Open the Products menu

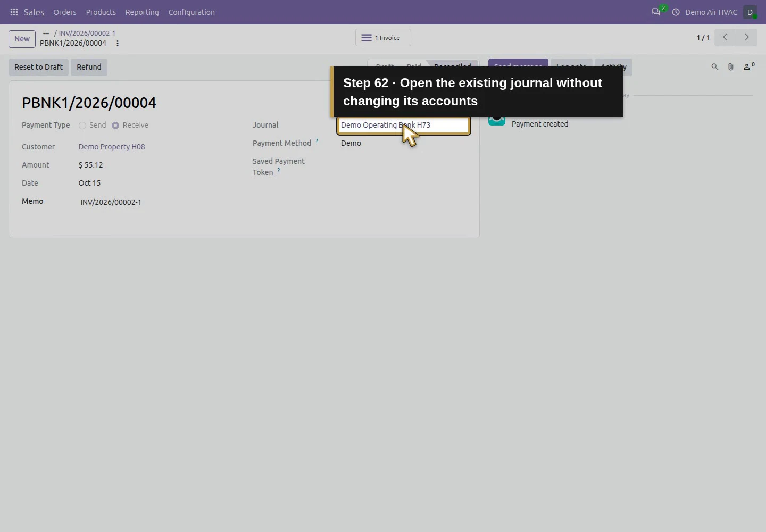tap(101, 12)
